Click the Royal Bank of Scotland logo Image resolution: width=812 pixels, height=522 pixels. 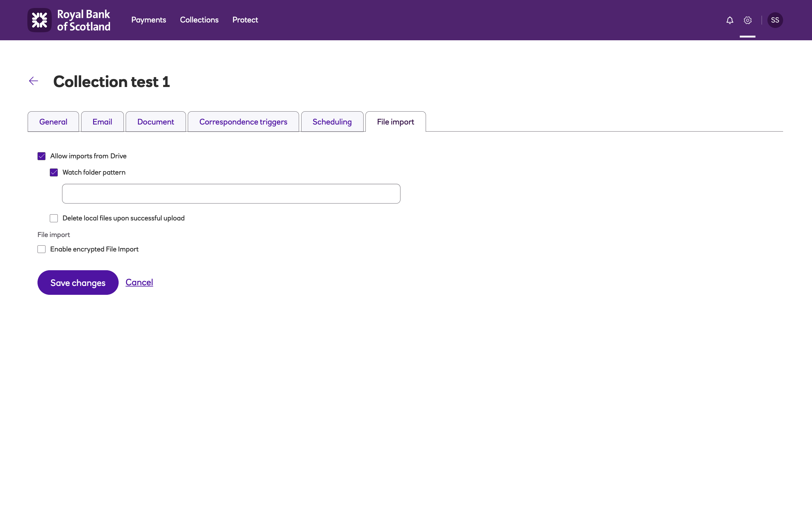pyautogui.click(x=69, y=20)
